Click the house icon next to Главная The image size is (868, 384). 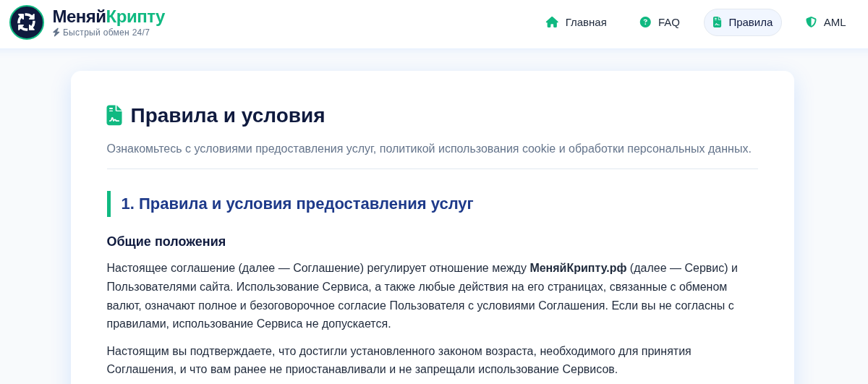coord(552,22)
